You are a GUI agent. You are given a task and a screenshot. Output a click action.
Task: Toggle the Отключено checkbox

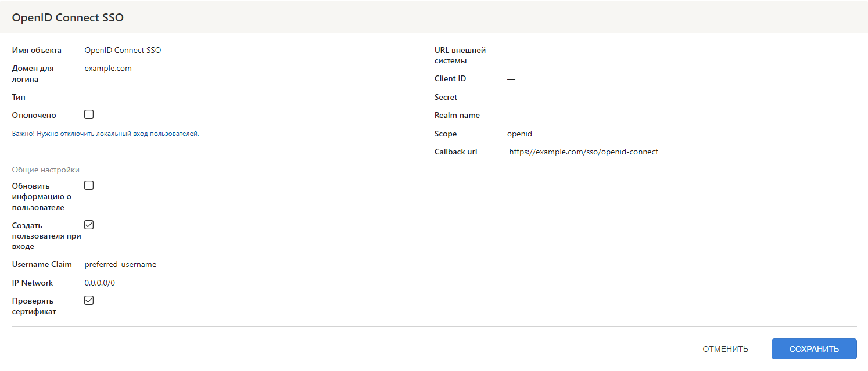click(89, 114)
